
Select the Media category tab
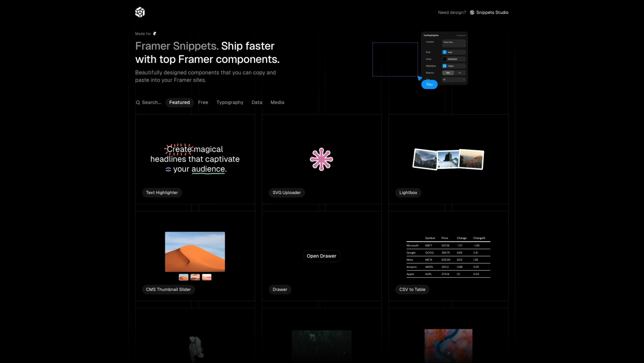coord(277,103)
